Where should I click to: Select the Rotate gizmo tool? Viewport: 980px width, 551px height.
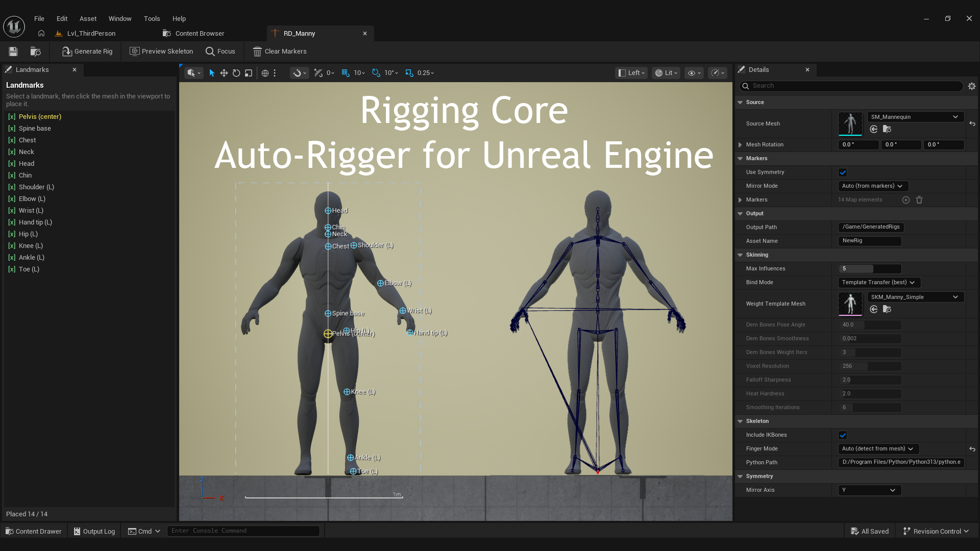tap(236, 73)
